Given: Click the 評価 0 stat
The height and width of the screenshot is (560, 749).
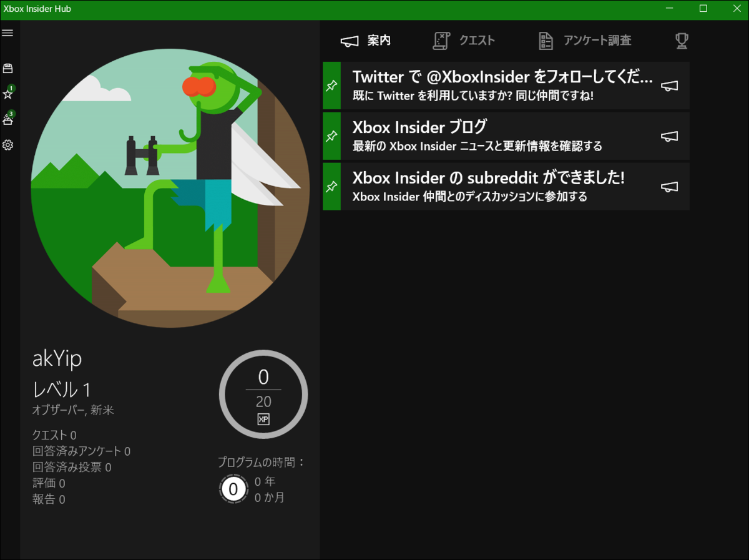Looking at the screenshot, I should (49, 483).
